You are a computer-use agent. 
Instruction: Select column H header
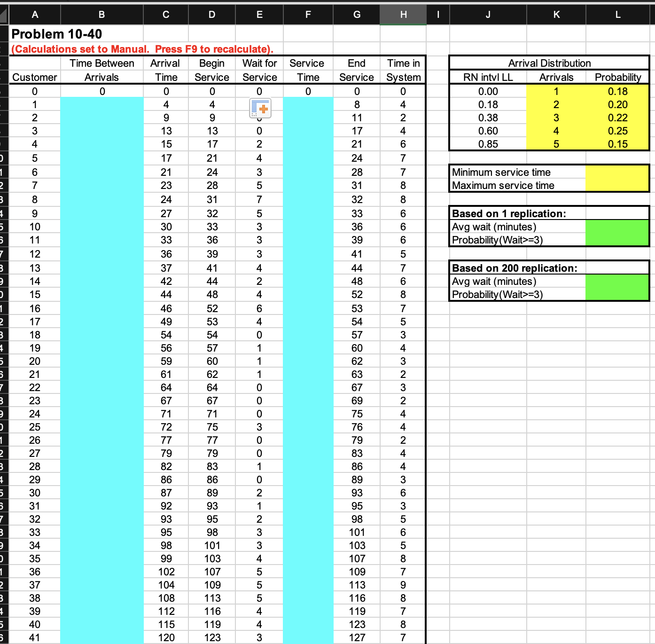tap(403, 15)
